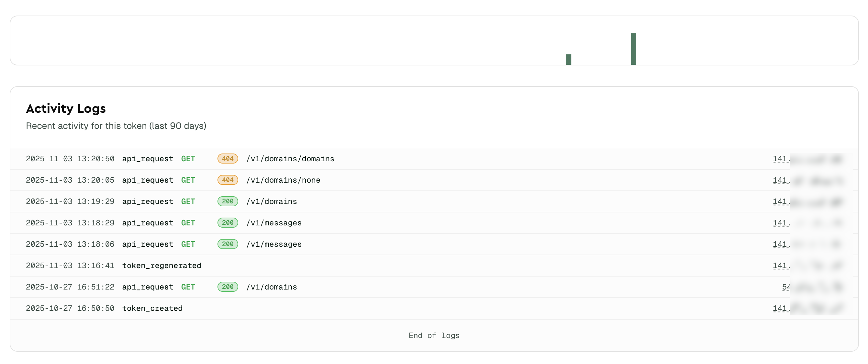Image resolution: width=868 pixels, height=364 pixels.
Task: Click the IP link starting with 54 on the 16:51:22 row
Action: click(786, 287)
